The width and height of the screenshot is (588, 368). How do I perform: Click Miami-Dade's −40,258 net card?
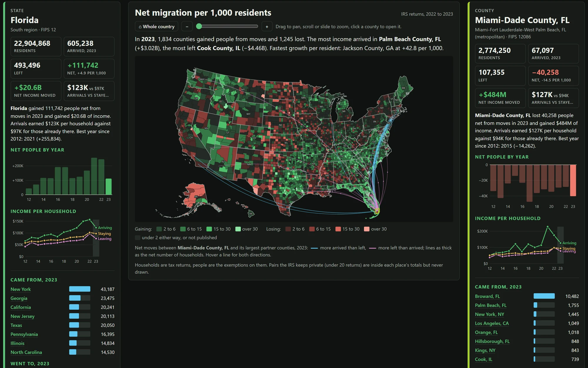click(x=553, y=76)
